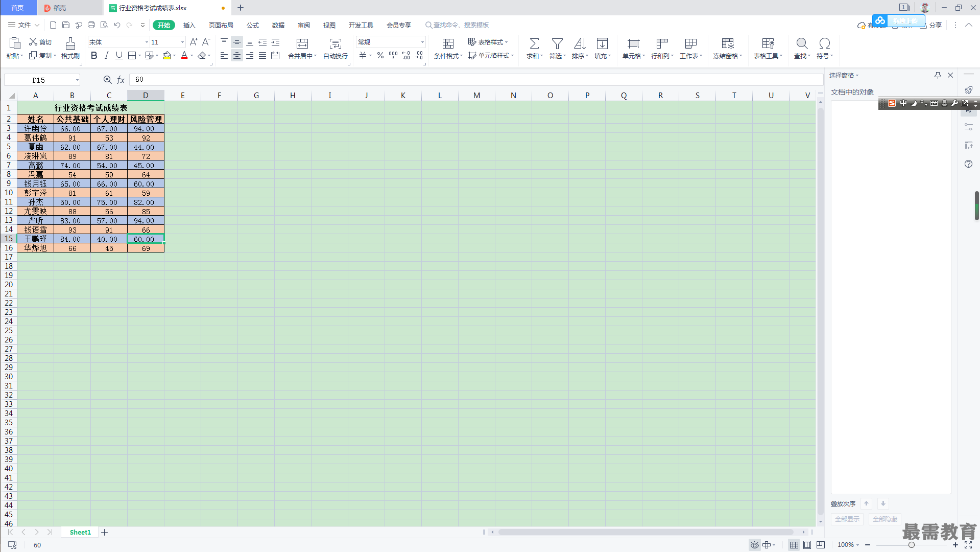Undo the last action
980x552 pixels.
pos(117,25)
